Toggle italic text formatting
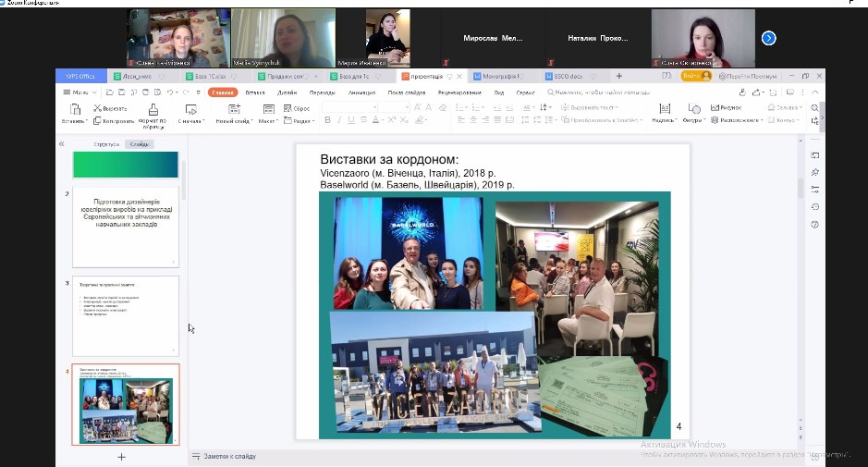 [339, 120]
